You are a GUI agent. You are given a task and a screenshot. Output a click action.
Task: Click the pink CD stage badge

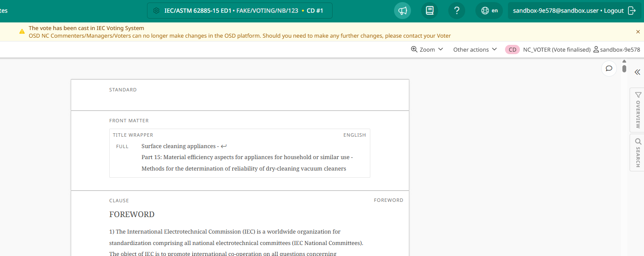click(512, 50)
